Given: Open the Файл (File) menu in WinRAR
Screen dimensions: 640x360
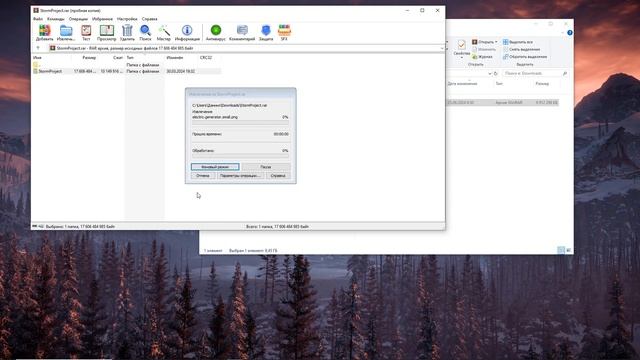Looking at the screenshot, I should click(38, 19).
